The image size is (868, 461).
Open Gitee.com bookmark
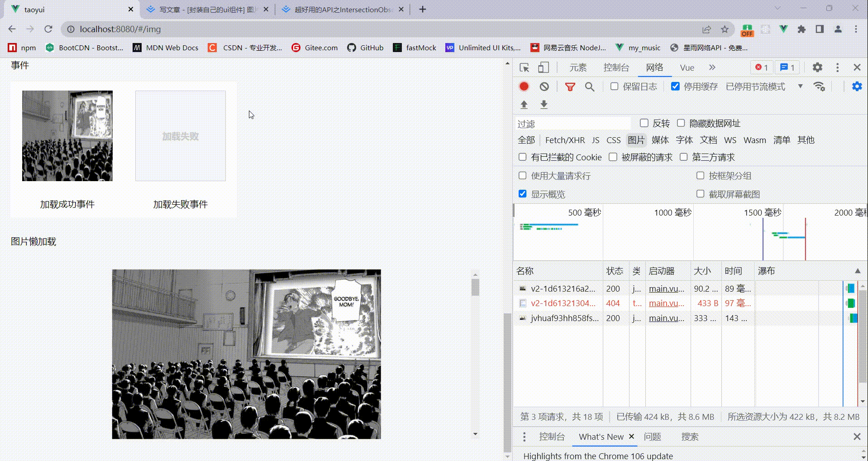tap(315, 48)
